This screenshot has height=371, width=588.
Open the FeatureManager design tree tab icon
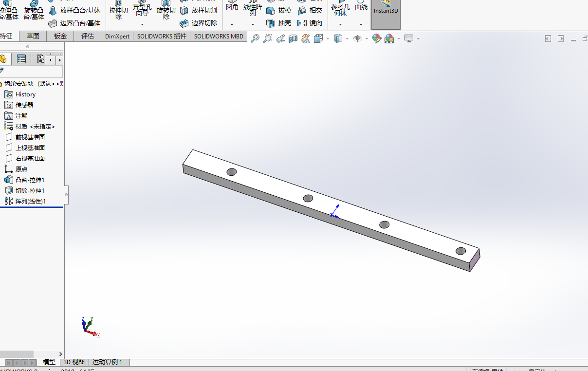click(4, 59)
